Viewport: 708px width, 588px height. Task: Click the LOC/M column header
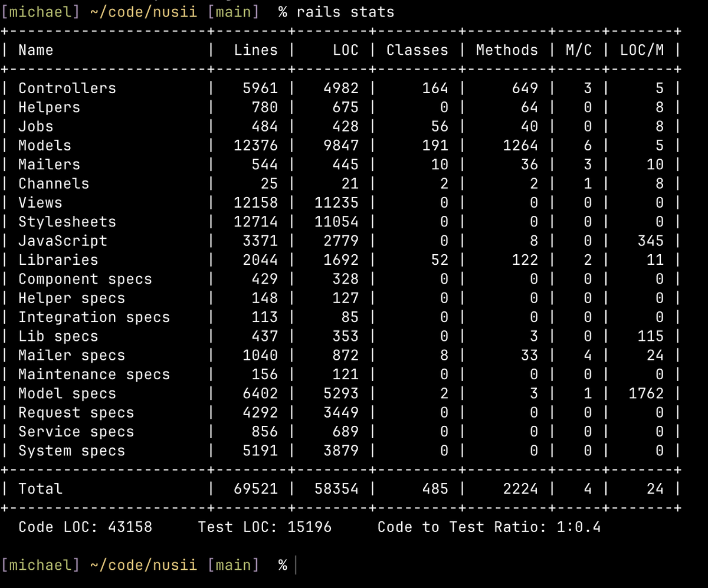click(641, 50)
